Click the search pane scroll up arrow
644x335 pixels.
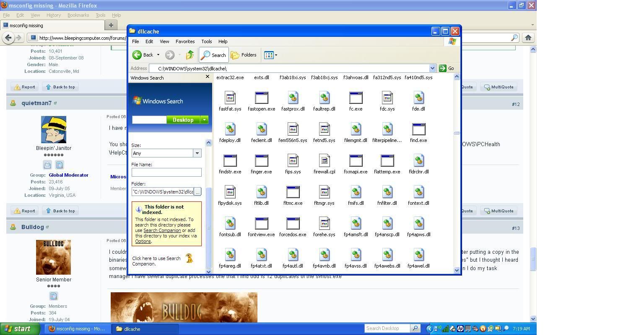click(x=208, y=142)
